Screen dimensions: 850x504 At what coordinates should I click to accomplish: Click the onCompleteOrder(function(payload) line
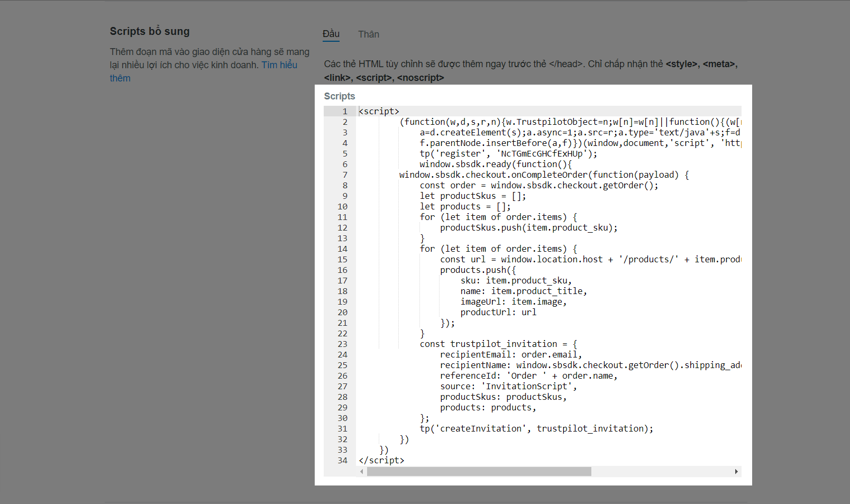[544, 175]
